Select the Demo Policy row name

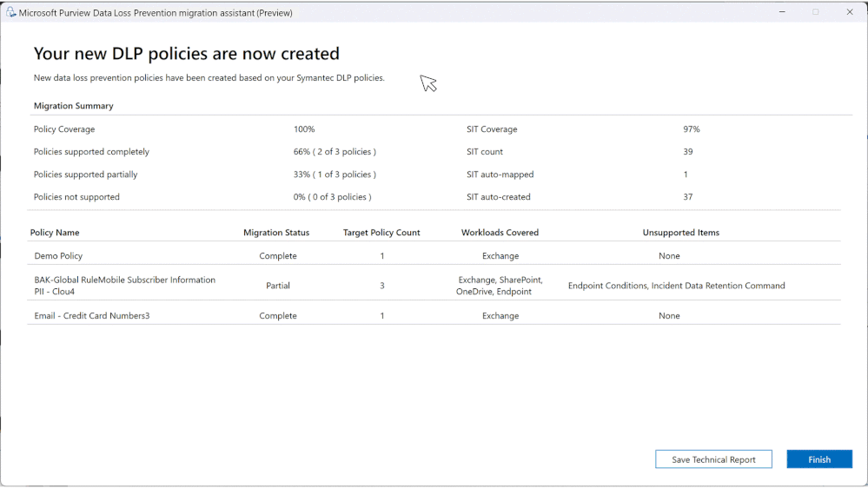[58, 255]
